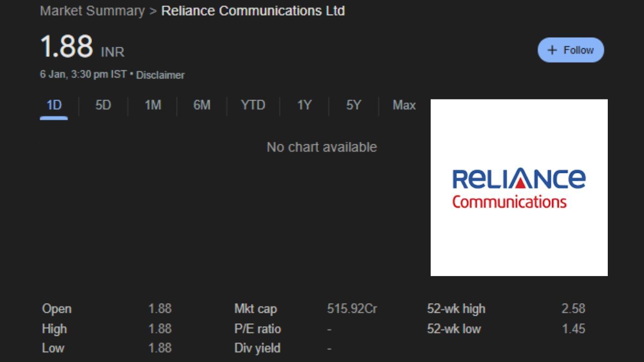This screenshot has height=362, width=644.
Task: Click Reliance Communications Ltd title
Action: [253, 11]
